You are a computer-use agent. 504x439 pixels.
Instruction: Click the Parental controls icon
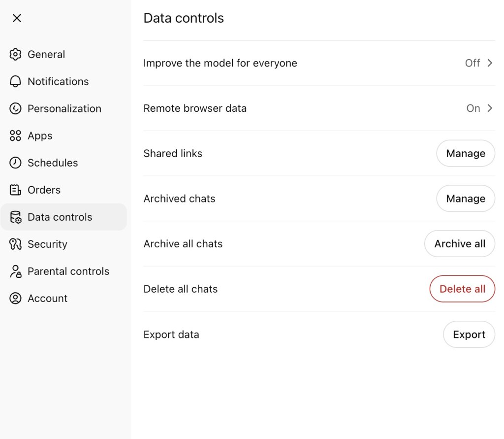pyautogui.click(x=16, y=271)
